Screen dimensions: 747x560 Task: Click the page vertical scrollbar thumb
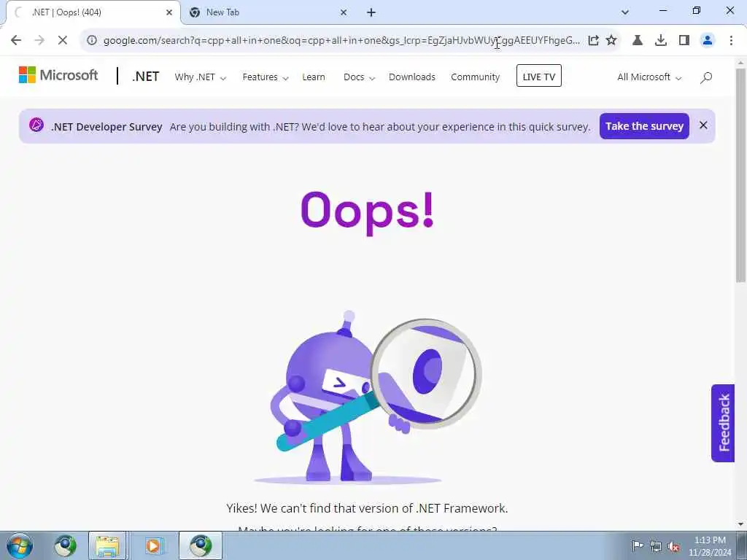(x=740, y=175)
